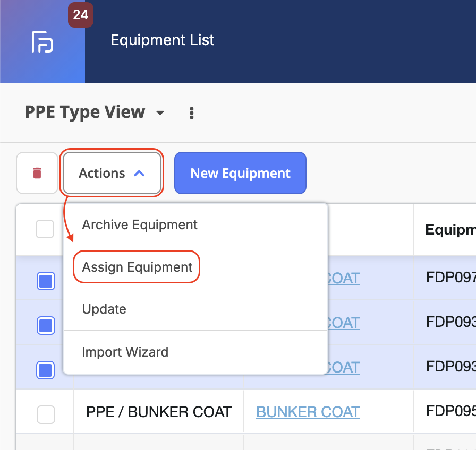Viewport: 476px width, 450px height.
Task: Click the PPE / BUNKER COAT type cell
Action: [x=159, y=412]
